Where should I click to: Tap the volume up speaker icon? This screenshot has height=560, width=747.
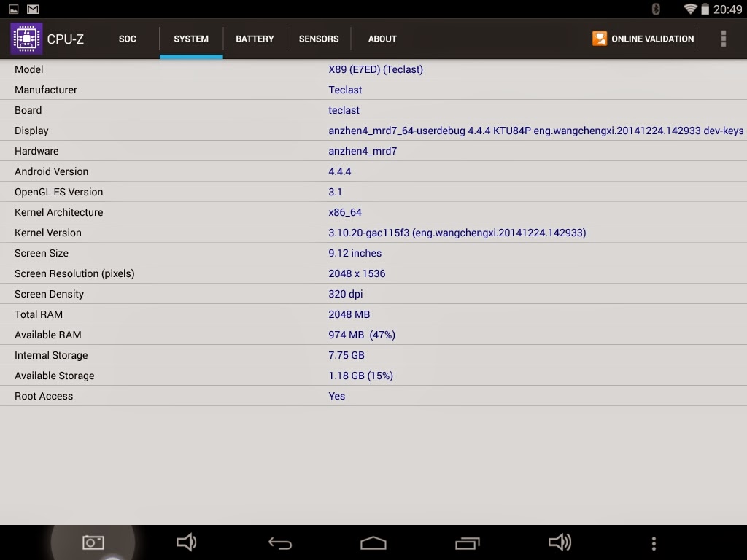pos(560,542)
